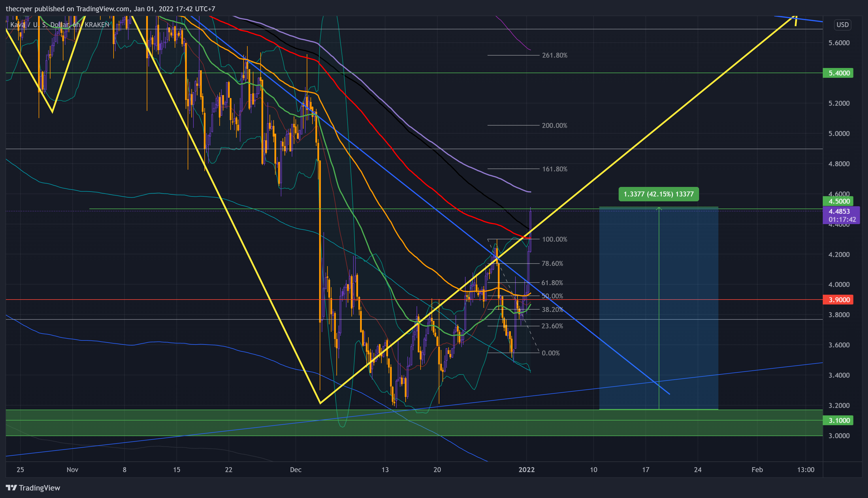The height and width of the screenshot is (498, 868).
Task: Click the 01:17:42 countdown timer
Action: (842, 219)
